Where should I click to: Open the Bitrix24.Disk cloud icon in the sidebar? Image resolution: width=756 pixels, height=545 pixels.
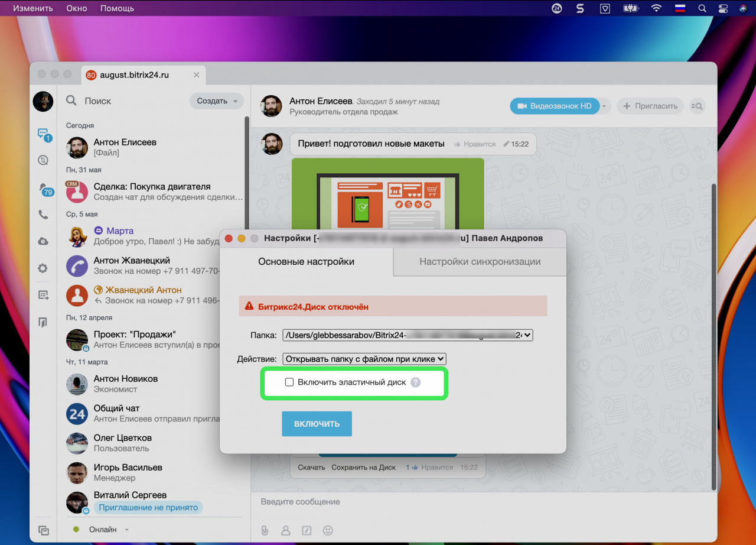[43, 241]
